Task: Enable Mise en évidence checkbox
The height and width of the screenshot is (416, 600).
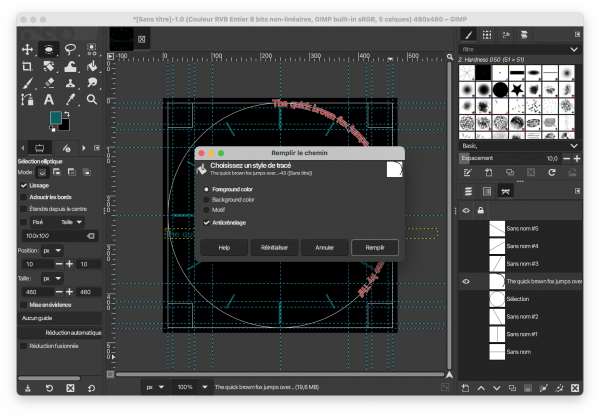Action: [24, 305]
